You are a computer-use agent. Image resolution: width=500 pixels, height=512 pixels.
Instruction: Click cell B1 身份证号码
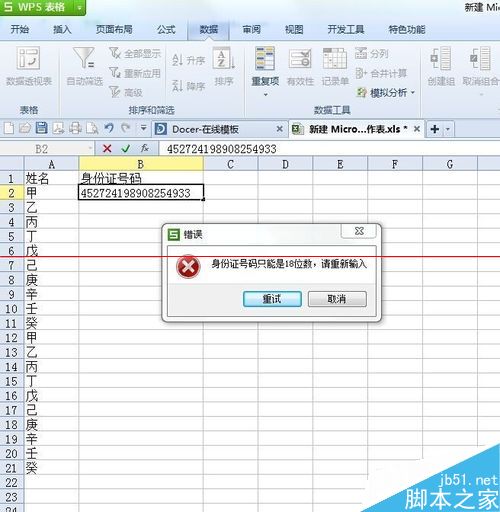pos(141,178)
